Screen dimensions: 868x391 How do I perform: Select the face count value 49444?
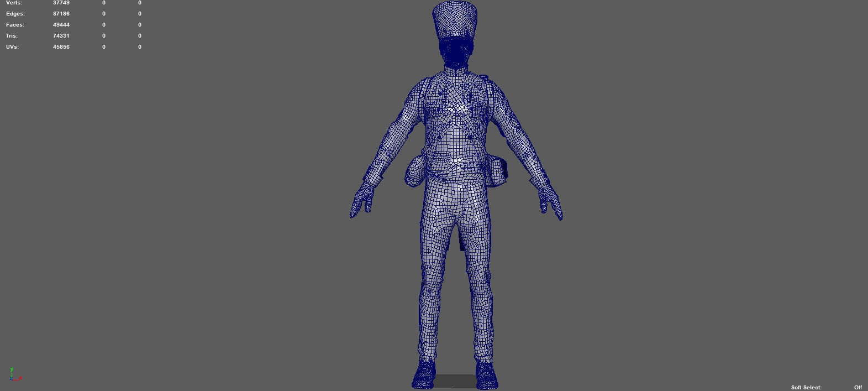point(61,25)
